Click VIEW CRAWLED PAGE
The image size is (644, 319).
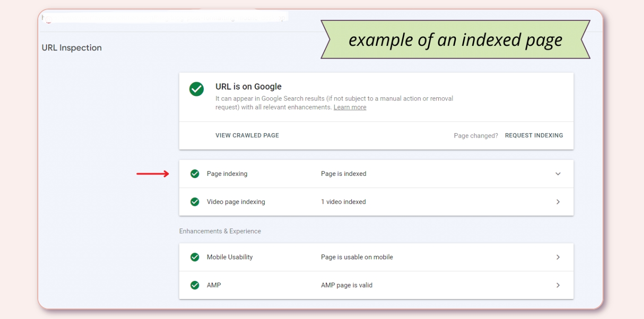247,135
